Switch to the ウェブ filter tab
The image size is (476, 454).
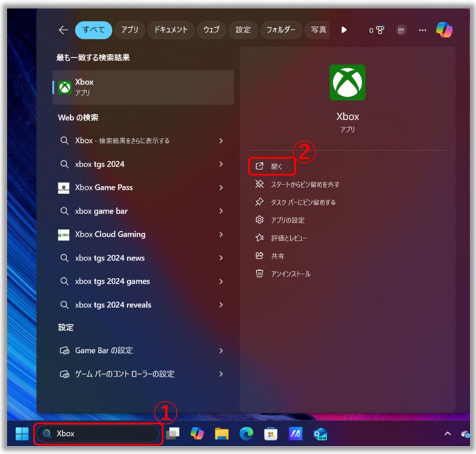tap(211, 30)
